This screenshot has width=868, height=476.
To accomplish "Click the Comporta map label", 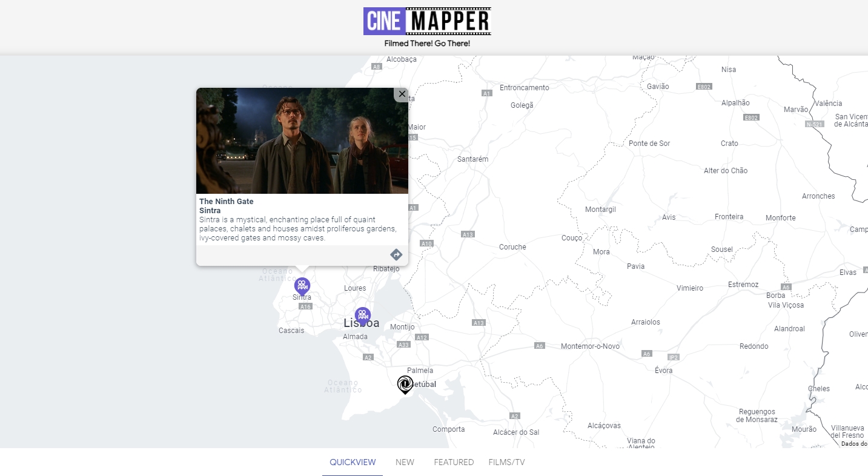I will [x=449, y=429].
